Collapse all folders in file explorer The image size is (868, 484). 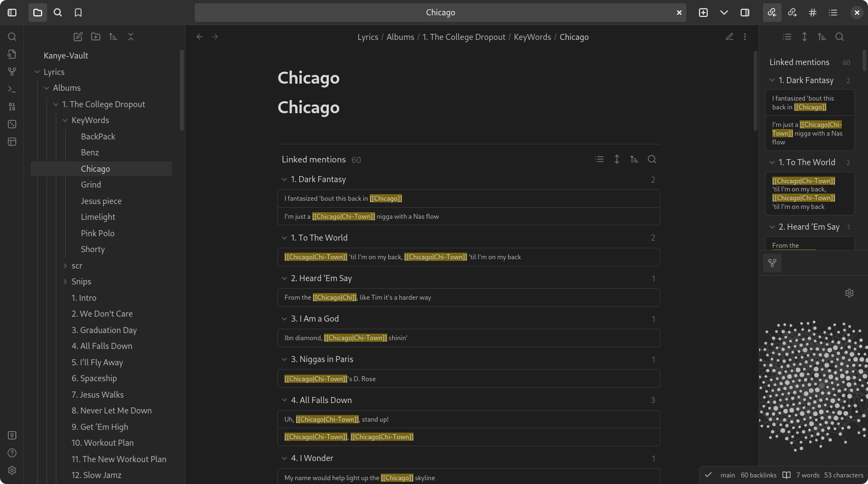pyautogui.click(x=131, y=37)
